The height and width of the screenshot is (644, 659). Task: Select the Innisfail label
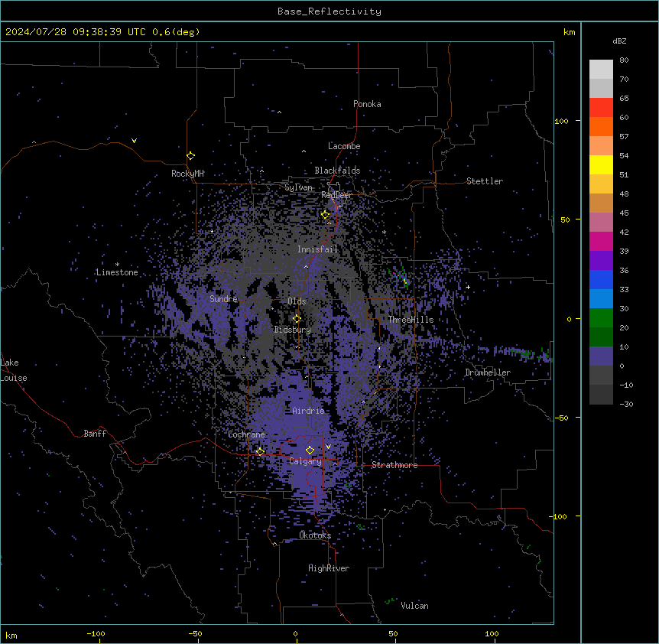(317, 249)
